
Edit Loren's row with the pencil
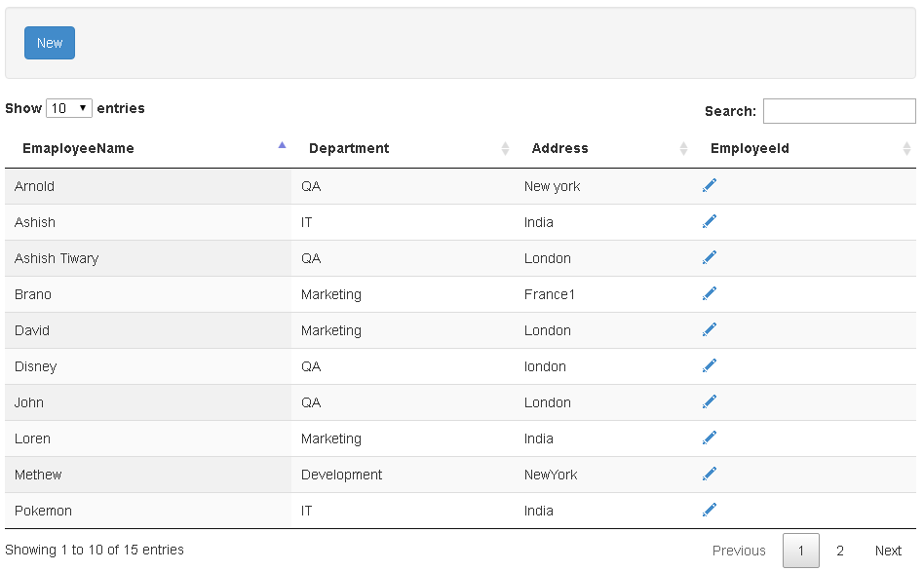tap(710, 438)
